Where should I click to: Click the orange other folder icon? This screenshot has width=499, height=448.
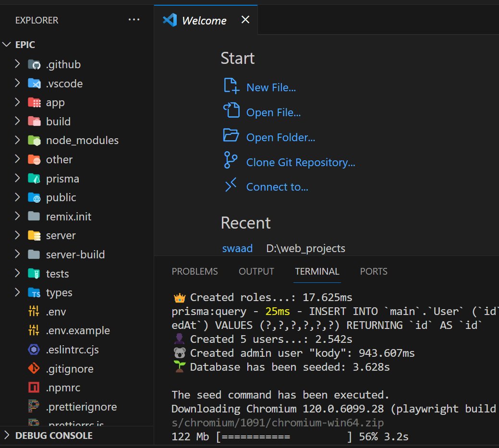(x=34, y=159)
